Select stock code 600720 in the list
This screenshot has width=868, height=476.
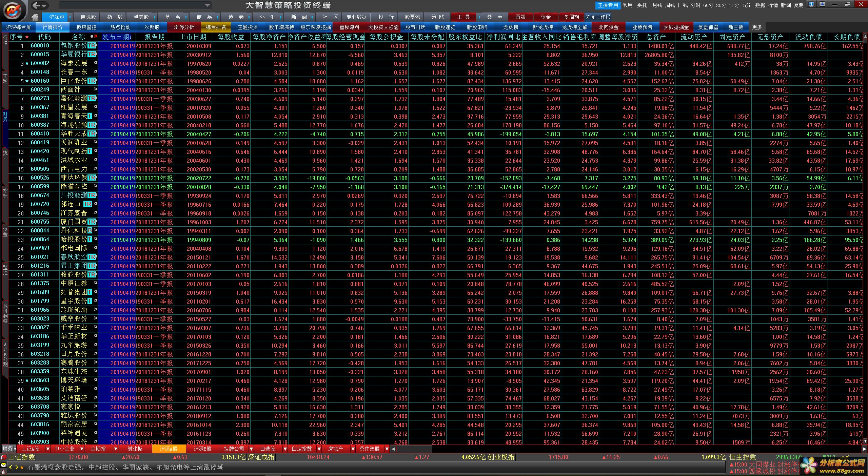(x=40, y=204)
